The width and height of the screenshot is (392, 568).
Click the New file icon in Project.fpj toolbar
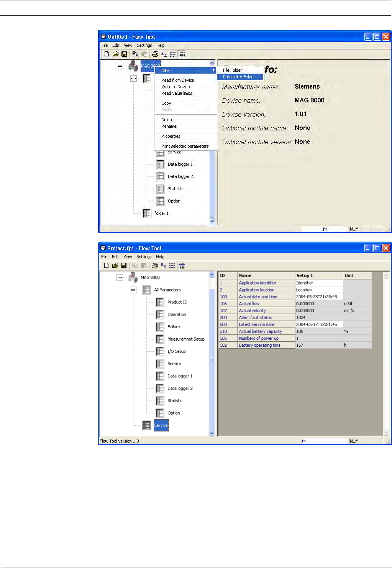click(x=107, y=265)
